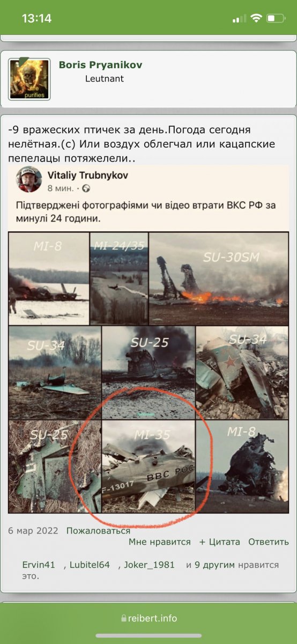
Task: Tap Vitaliy Trubnykov's profile picture
Action: [x=29, y=179]
